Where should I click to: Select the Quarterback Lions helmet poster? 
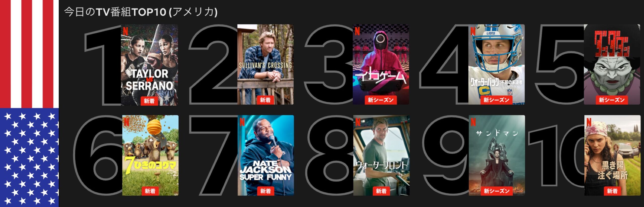point(497,64)
